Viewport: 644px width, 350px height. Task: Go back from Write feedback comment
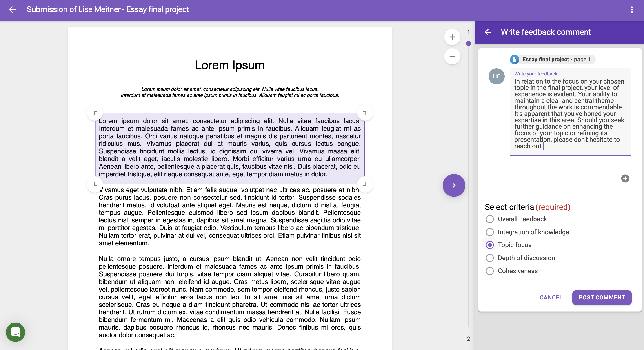click(488, 32)
